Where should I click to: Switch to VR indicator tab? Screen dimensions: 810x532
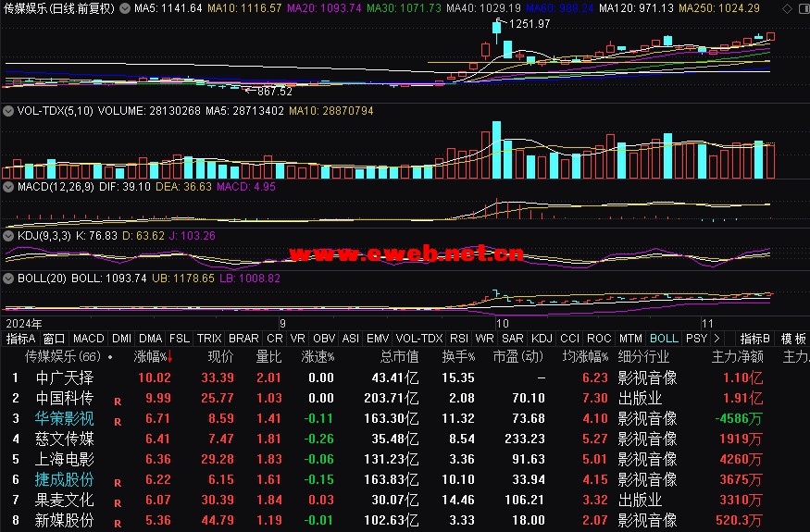tap(297, 339)
